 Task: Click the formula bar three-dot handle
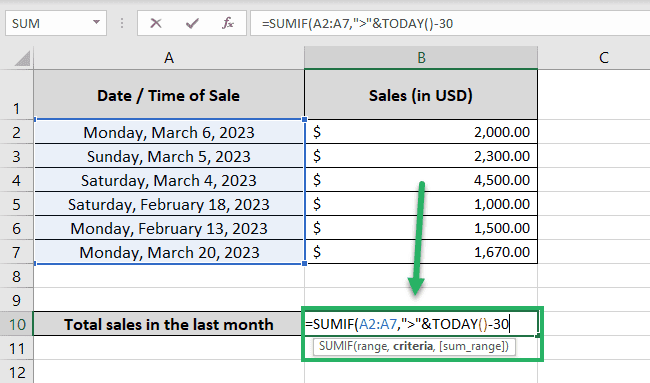coord(122,23)
